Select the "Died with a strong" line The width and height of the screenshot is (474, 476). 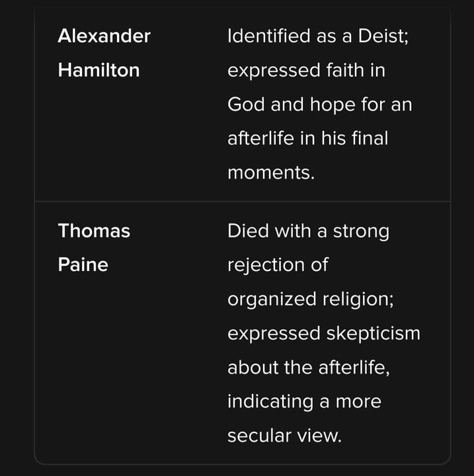click(308, 231)
